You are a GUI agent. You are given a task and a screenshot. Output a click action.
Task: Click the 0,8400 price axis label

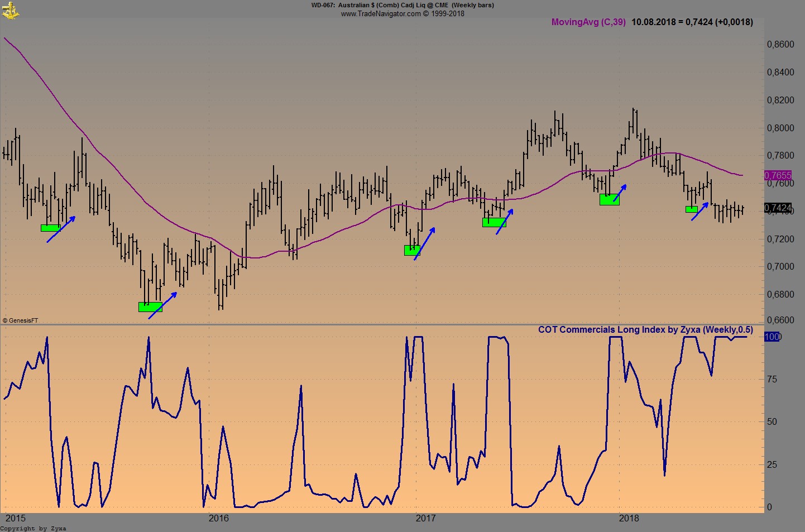click(780, 72)
